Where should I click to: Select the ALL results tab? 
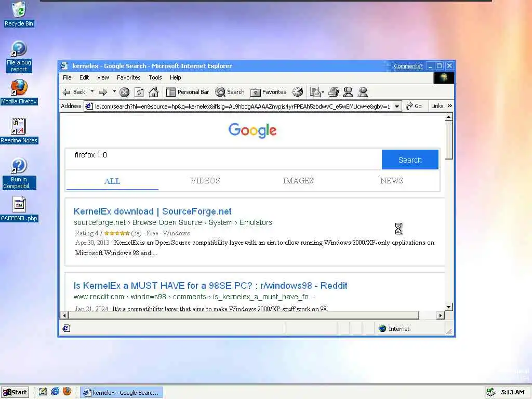click(112, 181)
